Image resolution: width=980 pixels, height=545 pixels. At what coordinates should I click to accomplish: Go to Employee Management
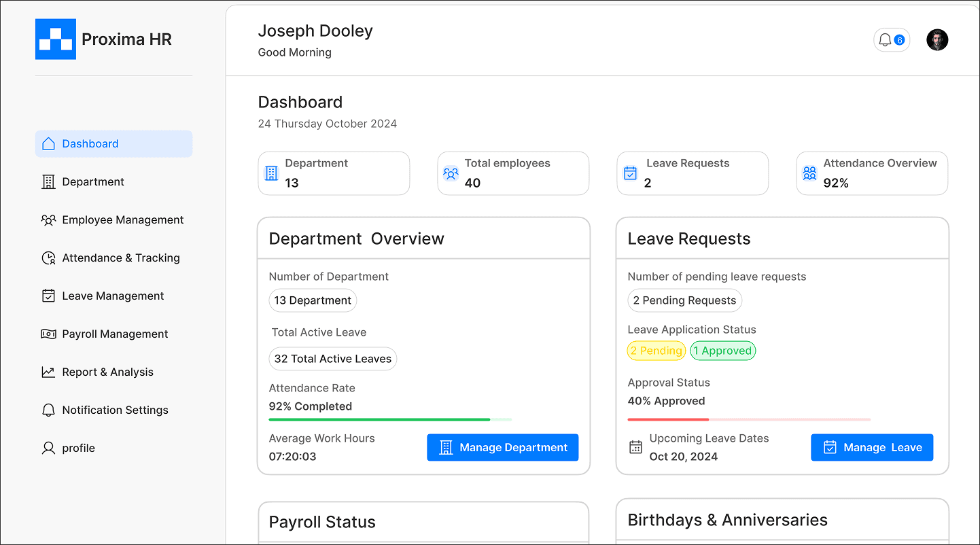pyautogui.click(x=113, y=219)
